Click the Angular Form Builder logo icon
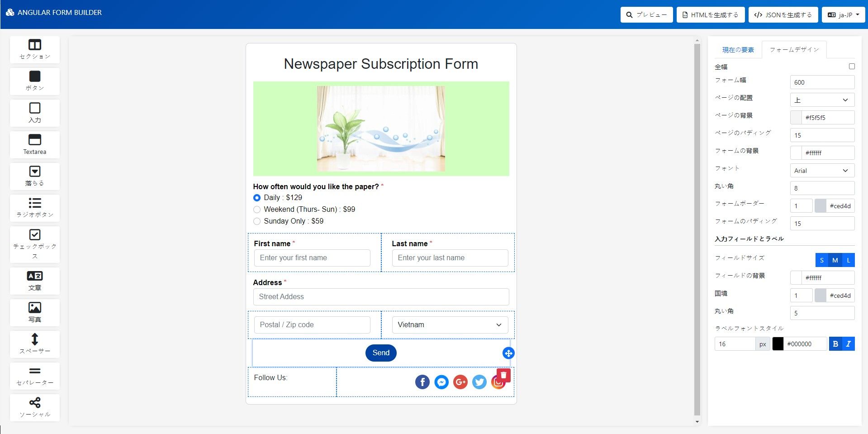 tap(10, 12)
